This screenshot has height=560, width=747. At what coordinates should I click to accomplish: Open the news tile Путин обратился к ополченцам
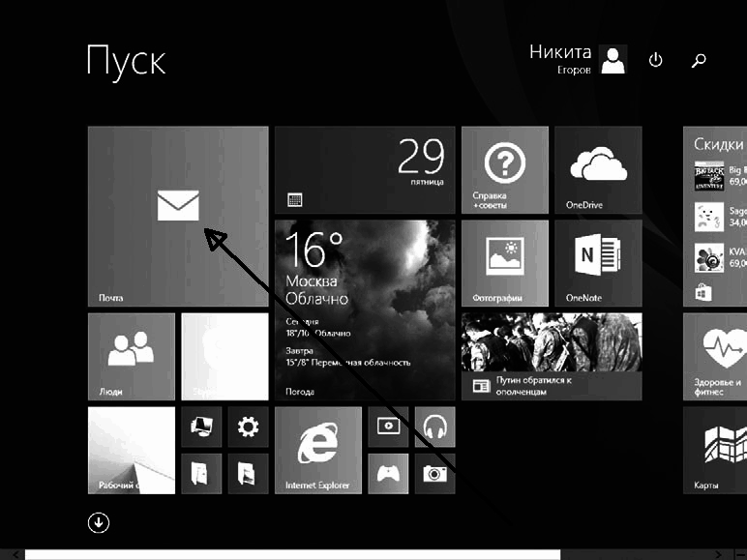click(x=552, y=357)
